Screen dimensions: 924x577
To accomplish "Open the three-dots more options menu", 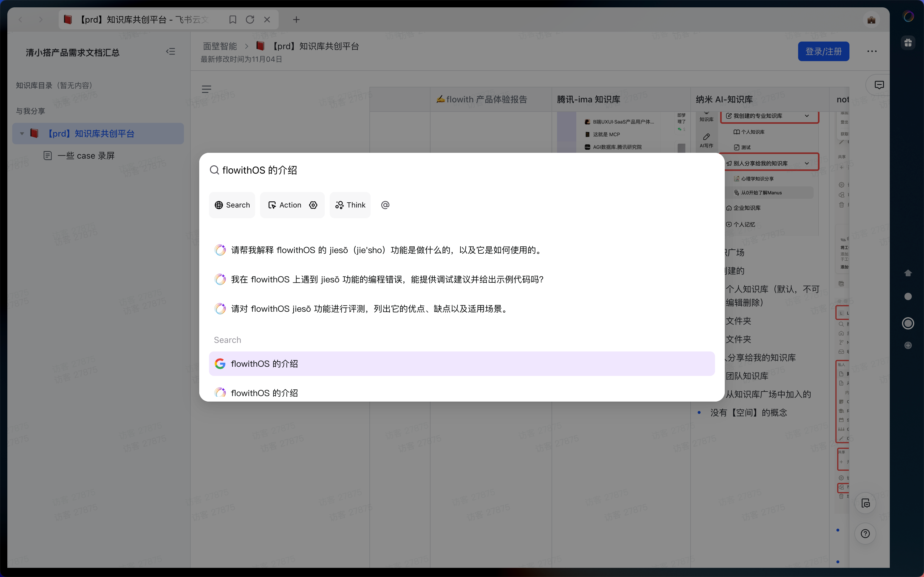I will point(871,52).
